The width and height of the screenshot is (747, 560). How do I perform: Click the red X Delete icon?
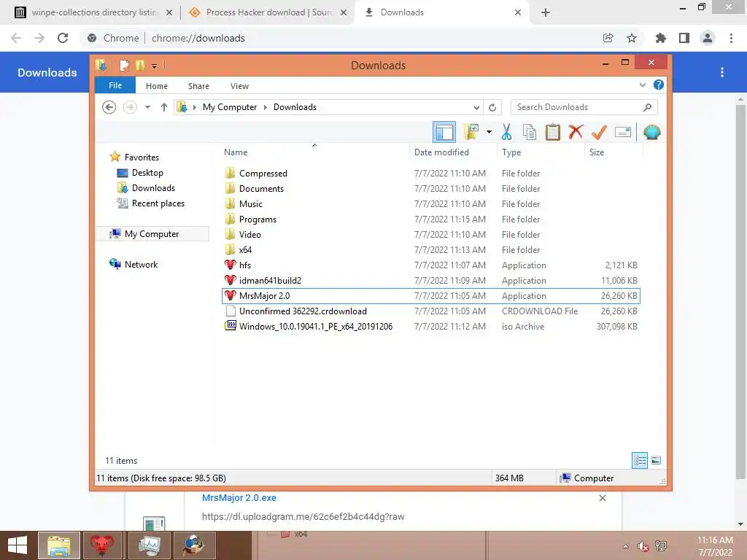[576, 132]
